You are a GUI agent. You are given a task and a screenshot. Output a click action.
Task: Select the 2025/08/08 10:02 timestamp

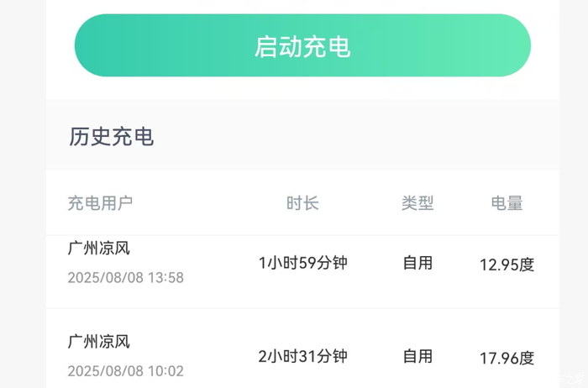(126, 370)
